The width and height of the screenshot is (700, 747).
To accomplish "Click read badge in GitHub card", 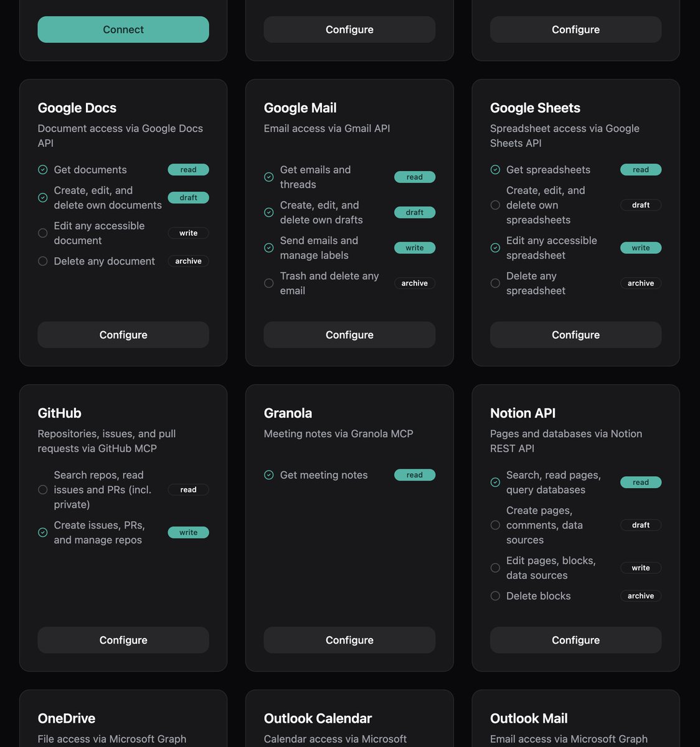I will tap(188, 490).
